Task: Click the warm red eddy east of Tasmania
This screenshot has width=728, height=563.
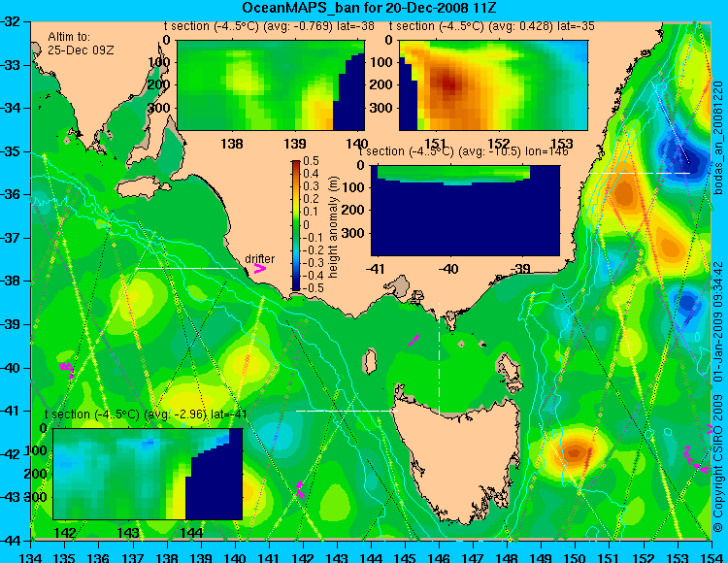Action: click(x=575, y=452)
